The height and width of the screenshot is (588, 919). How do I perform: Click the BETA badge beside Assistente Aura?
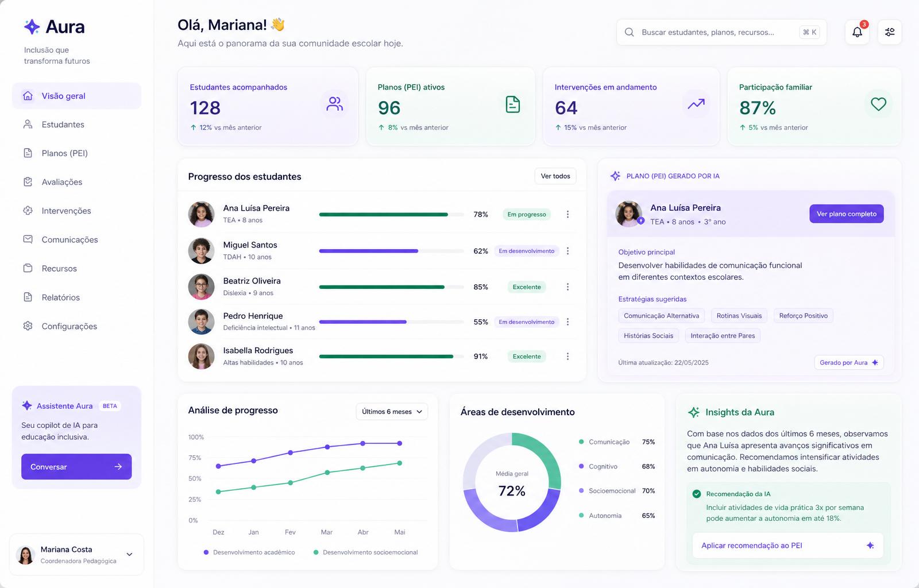click(x=110, y=405)
